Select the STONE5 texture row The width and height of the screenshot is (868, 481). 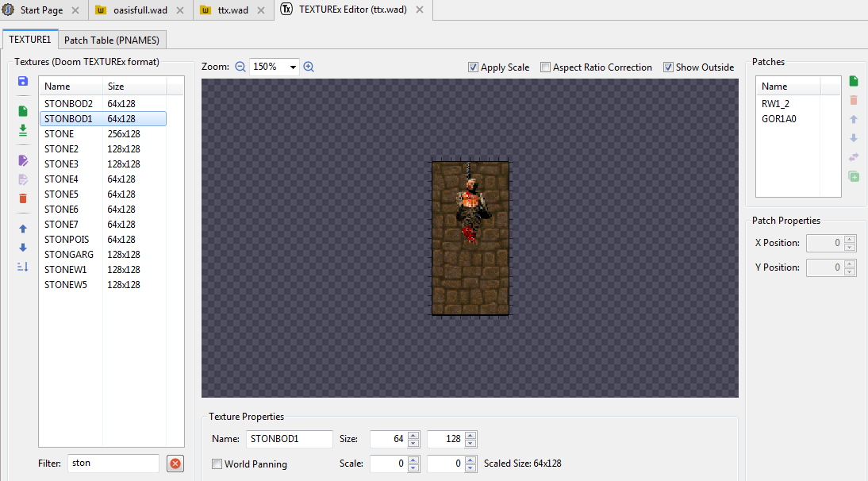pos(103,194)
